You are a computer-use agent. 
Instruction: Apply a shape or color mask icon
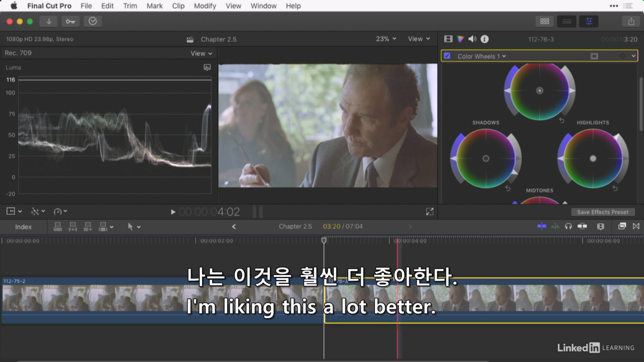tap(594, 56)
